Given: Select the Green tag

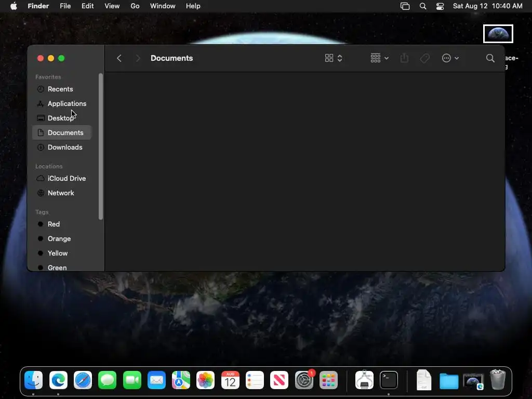Looking at the screenshot, I should coord(62,268).
